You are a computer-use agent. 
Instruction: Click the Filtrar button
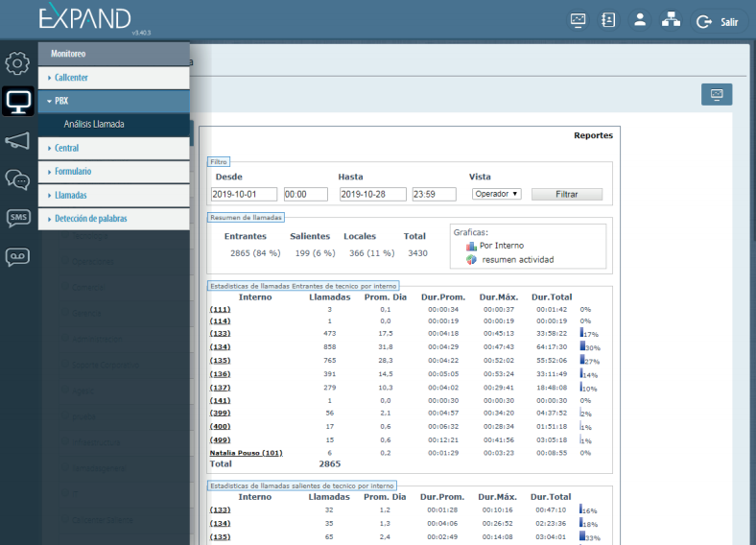[x=566, y=195]
